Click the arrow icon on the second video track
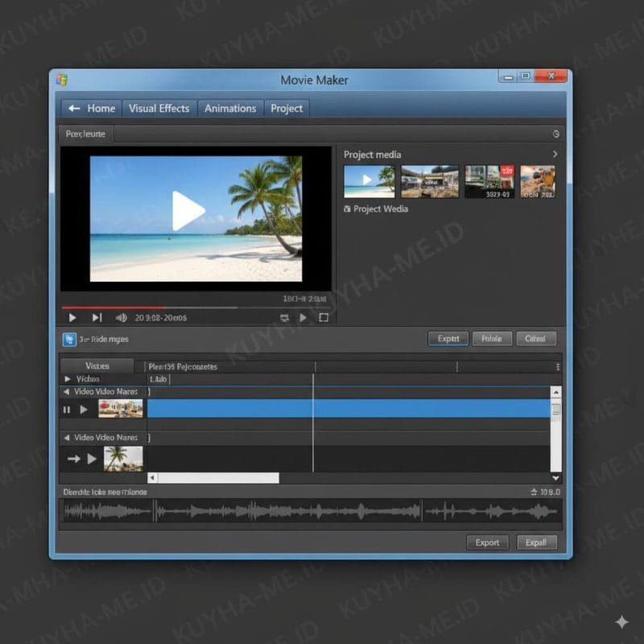 [x=73, y=459]
